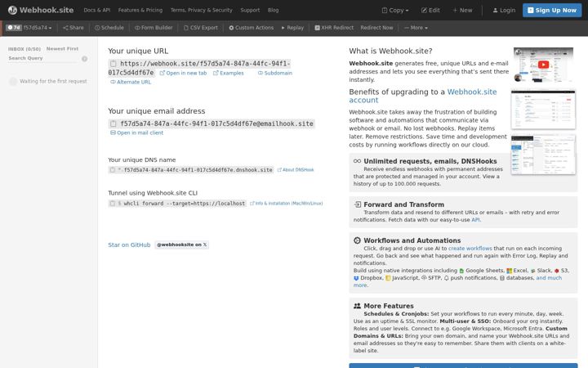Click the API link in Forward and Transform
Screen dimensions: 588x368
(x=475, y=220)
